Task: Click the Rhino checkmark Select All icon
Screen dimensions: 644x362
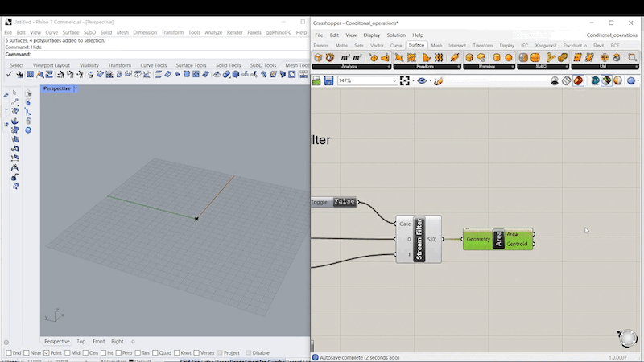Action: point(9,74)
